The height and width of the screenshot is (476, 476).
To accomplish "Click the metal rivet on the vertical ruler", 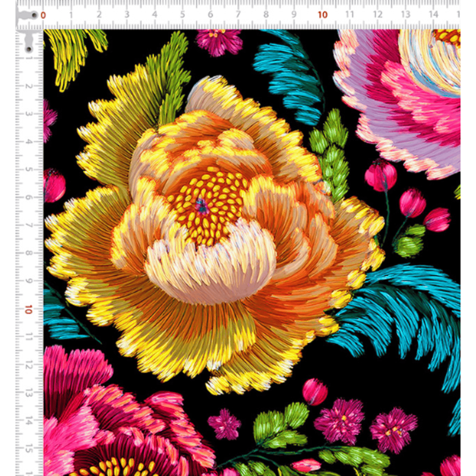I will [29, 48].
